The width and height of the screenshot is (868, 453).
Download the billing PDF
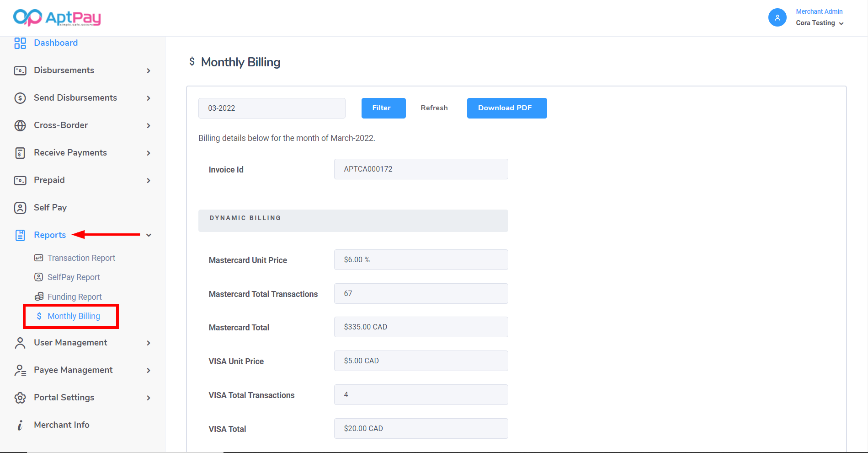click(506, 108)
